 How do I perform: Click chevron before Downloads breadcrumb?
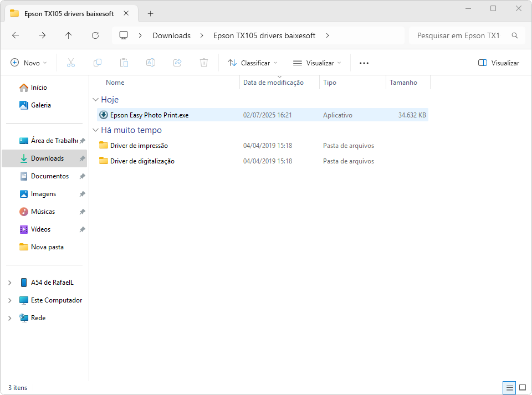click(140, 35)
